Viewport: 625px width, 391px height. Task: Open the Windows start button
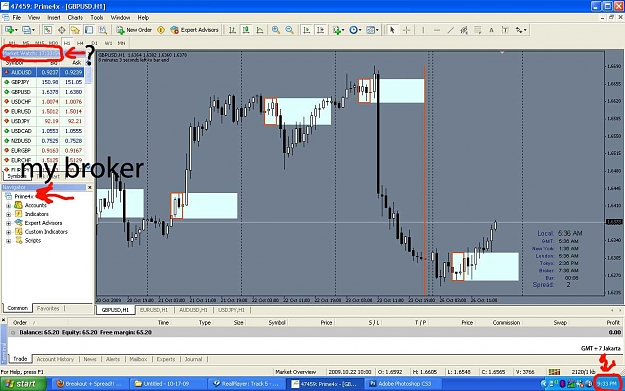tap(23, 383)
